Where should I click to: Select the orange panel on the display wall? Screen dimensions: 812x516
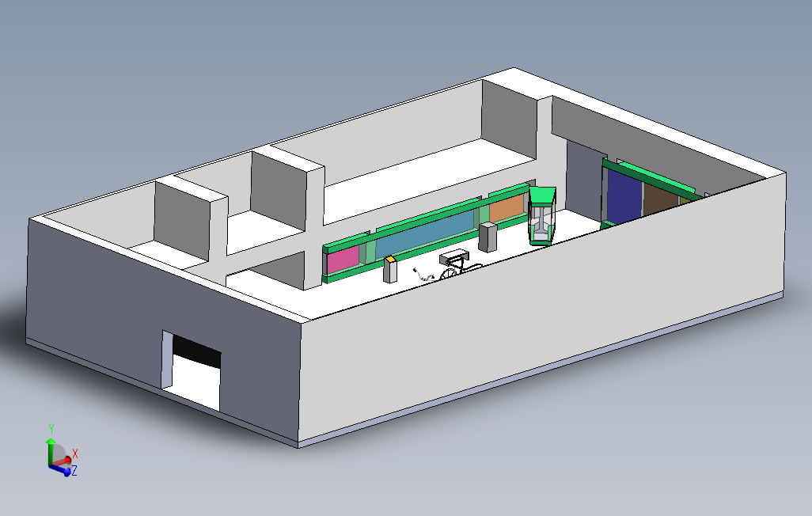click(507, 208)
